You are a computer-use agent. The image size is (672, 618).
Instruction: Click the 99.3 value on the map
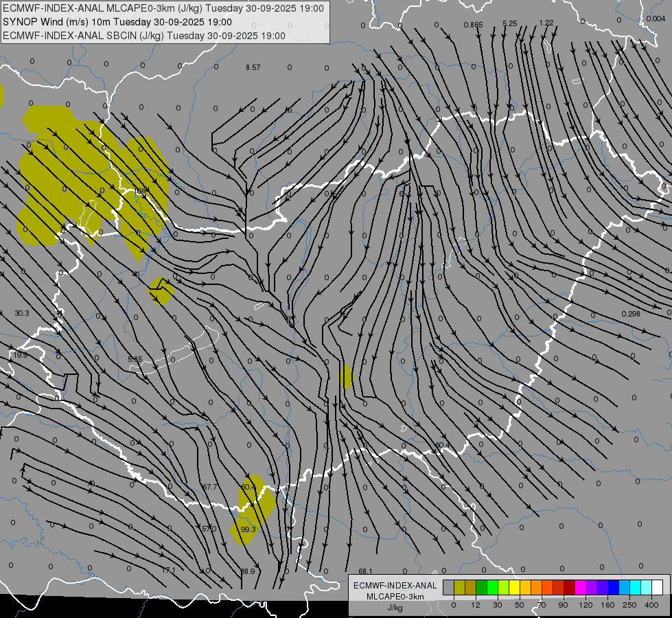coord(248,529)
